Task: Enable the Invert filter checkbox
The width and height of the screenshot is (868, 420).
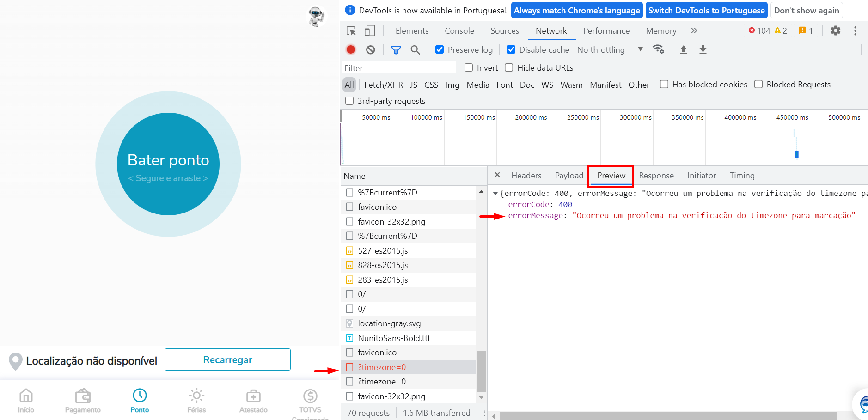Action: click(469, 67)
